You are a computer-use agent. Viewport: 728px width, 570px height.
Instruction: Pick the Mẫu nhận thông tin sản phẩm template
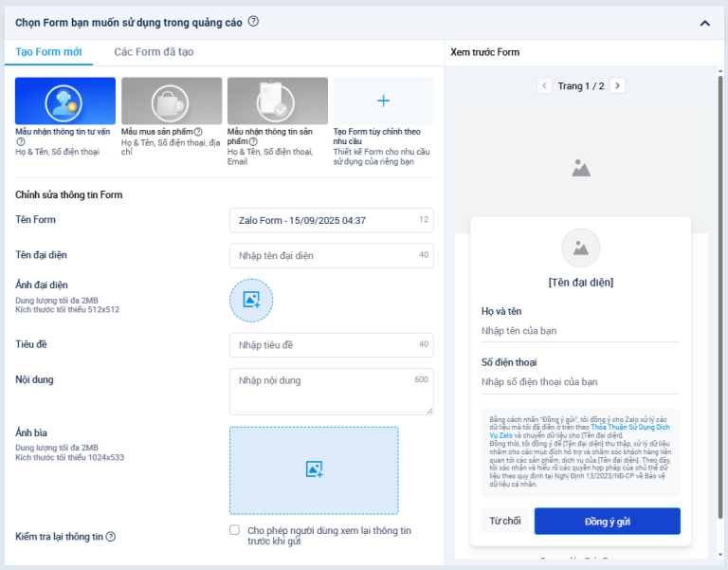click(x=278, y=101)
